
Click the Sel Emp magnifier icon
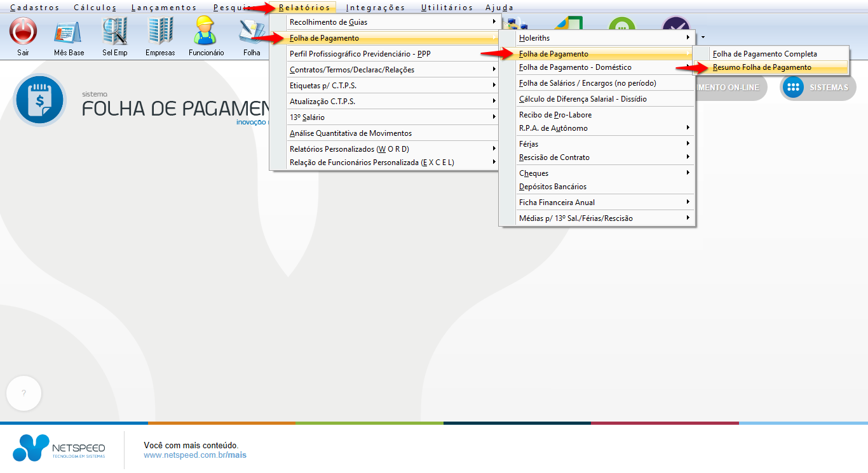coord(115,31)
